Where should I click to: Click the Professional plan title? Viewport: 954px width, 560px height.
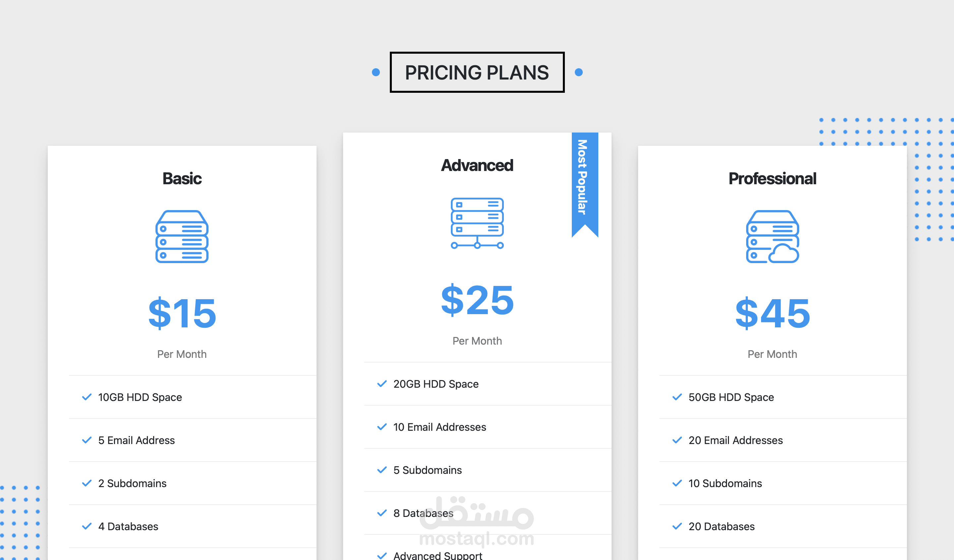(x=772, y=179)
